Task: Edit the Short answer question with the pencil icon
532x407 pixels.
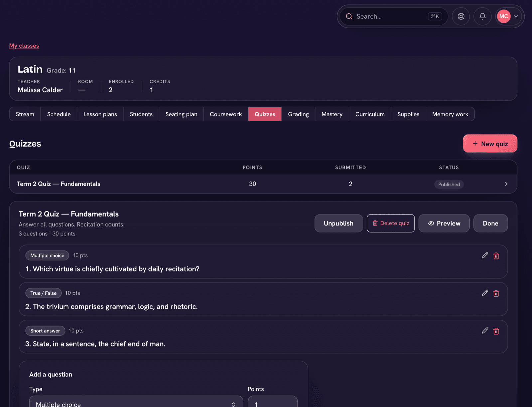Action: point(485,331)
